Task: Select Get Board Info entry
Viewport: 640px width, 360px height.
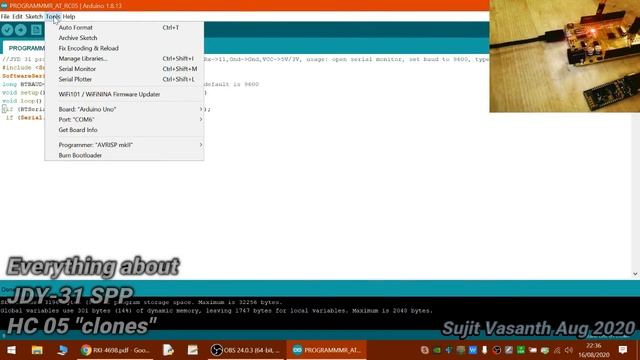Action: (124, 130)
